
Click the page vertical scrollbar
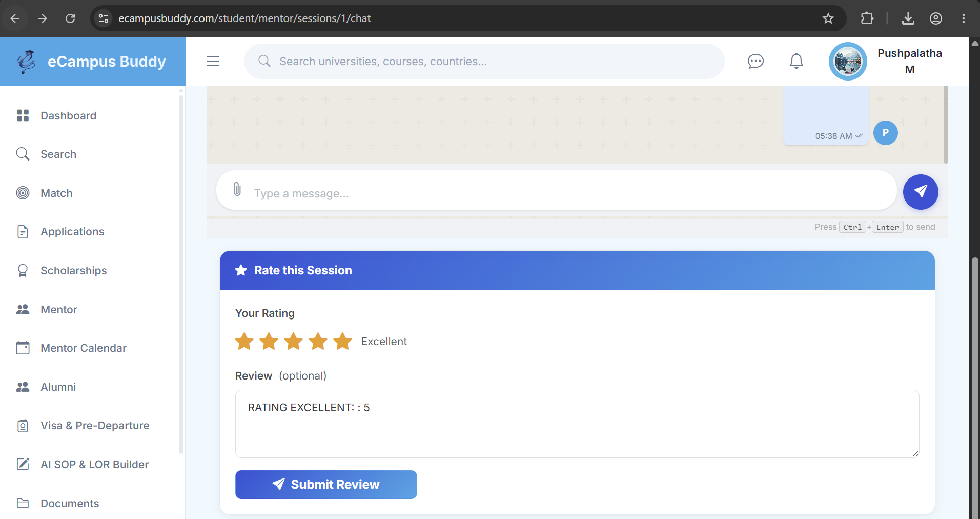coord(975,387)
